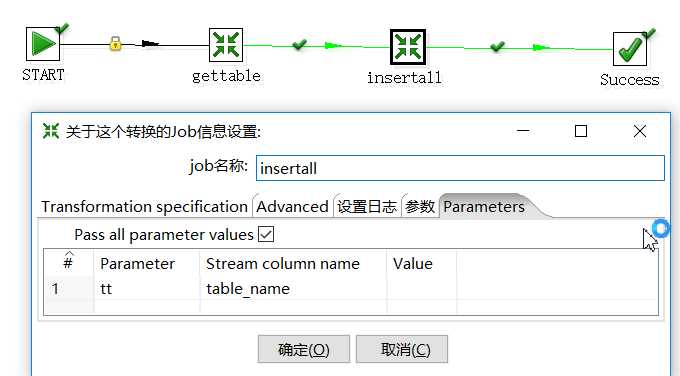The height and width of the screenshot is (376, 680).
Task: Click green checkmark on insertall-Success hop
Action: pos(497,46)
